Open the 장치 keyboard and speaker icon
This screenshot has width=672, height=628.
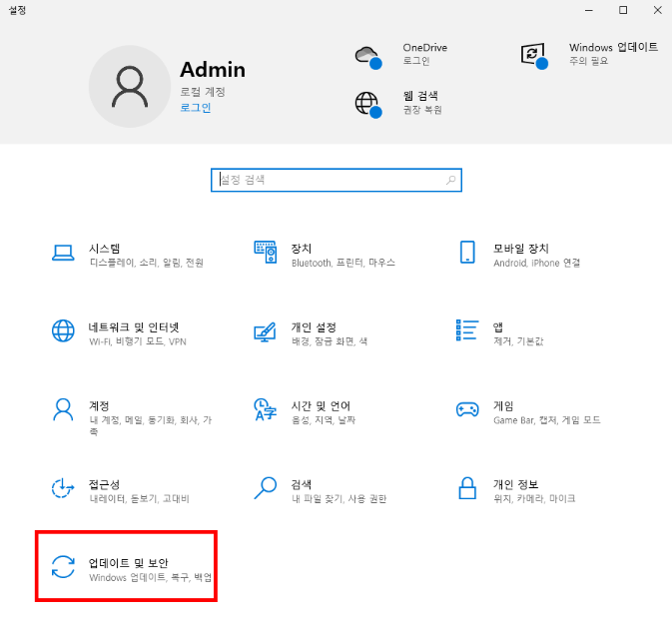tap(266, 252)
